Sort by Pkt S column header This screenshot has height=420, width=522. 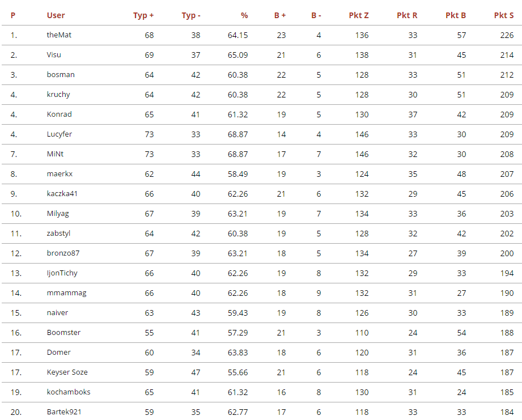pos(504,15)
